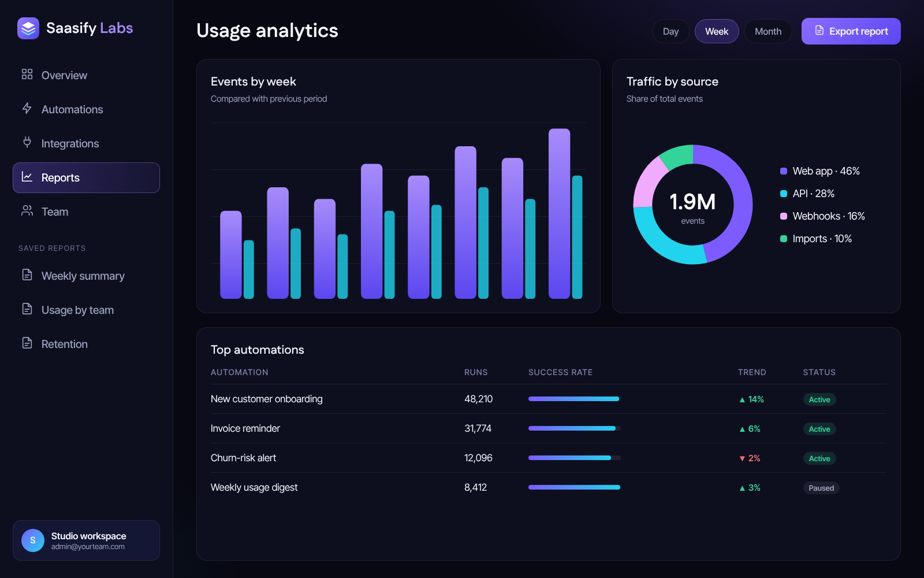Image resolution: width=924 pixels, height=578 pixels.
Task: Click the document icon in Export report
Action: (x=819, y=31)
